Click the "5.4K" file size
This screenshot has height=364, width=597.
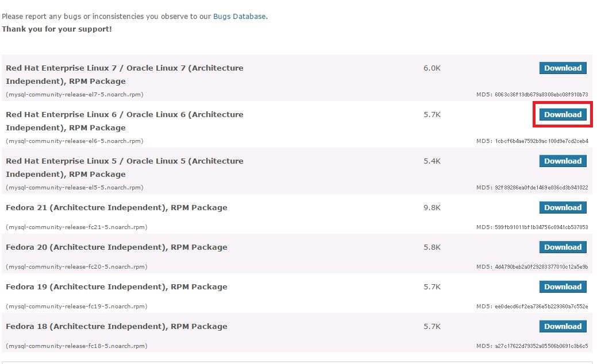(x=432, y=161)
